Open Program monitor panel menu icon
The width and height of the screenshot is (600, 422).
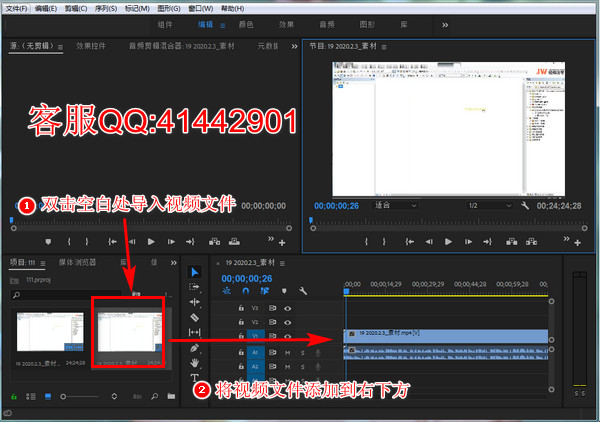(x=384, y=47)
